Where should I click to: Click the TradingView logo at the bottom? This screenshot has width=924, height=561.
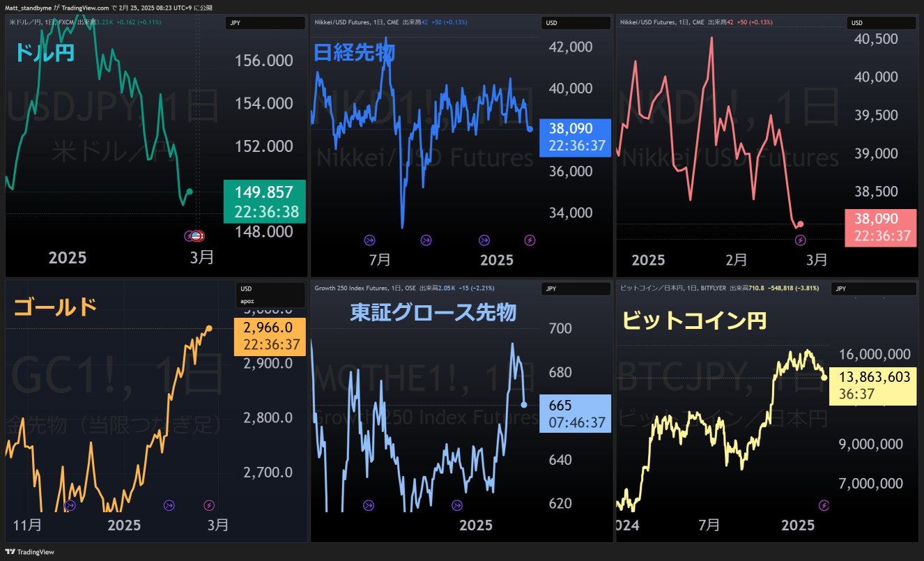(29, 552)
